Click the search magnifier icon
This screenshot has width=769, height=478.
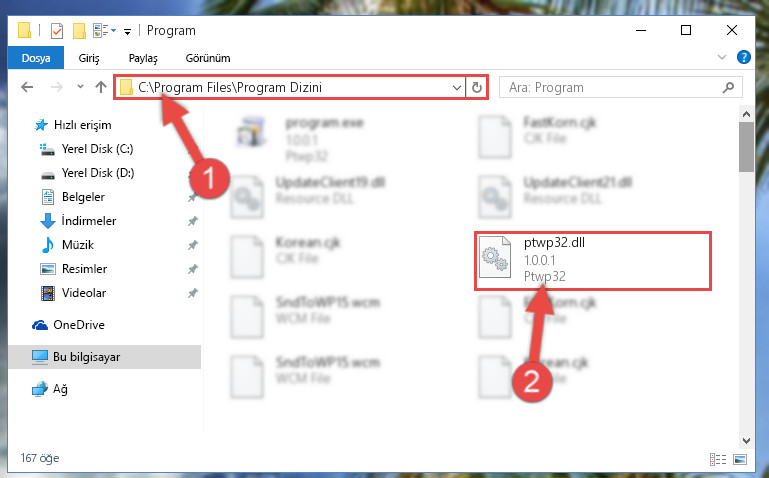tap(728, 87)
